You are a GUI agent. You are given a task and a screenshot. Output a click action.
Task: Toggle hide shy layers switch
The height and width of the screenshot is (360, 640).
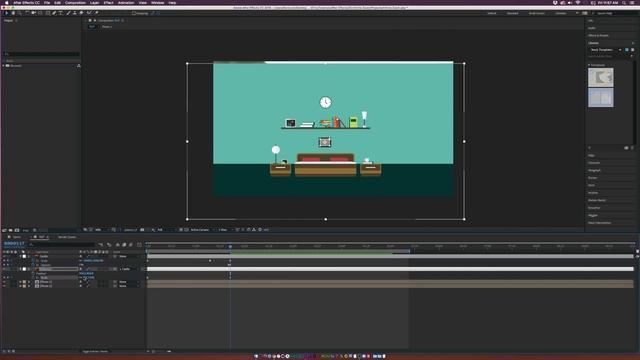point(118,244)
